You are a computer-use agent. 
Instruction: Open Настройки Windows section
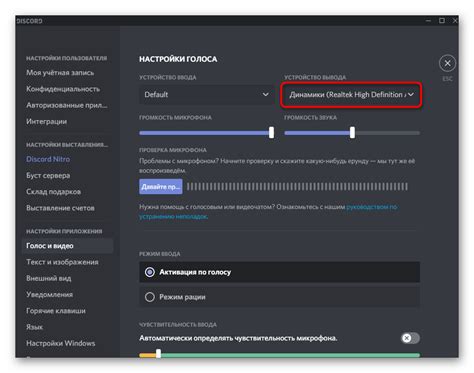pyautogui.click(x=61, y=343)
